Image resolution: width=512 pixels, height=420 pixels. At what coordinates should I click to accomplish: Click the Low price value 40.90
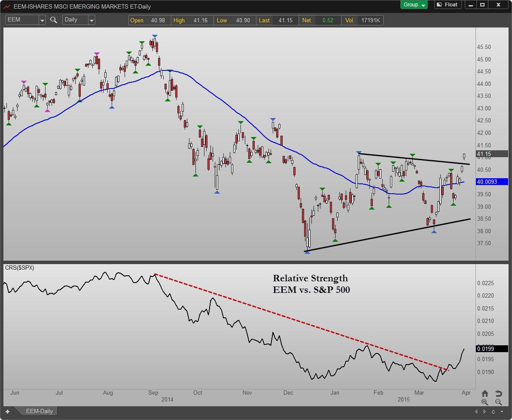tap(243, 20)
